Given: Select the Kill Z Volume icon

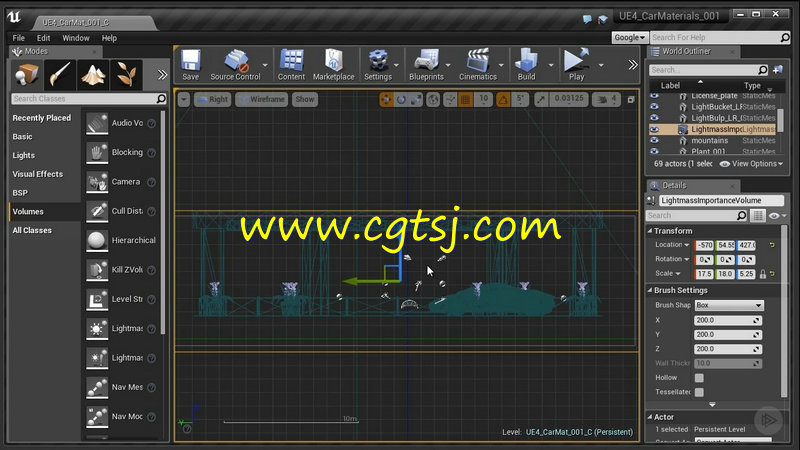Looking at the screenshot, I should (x=97, y=270).
